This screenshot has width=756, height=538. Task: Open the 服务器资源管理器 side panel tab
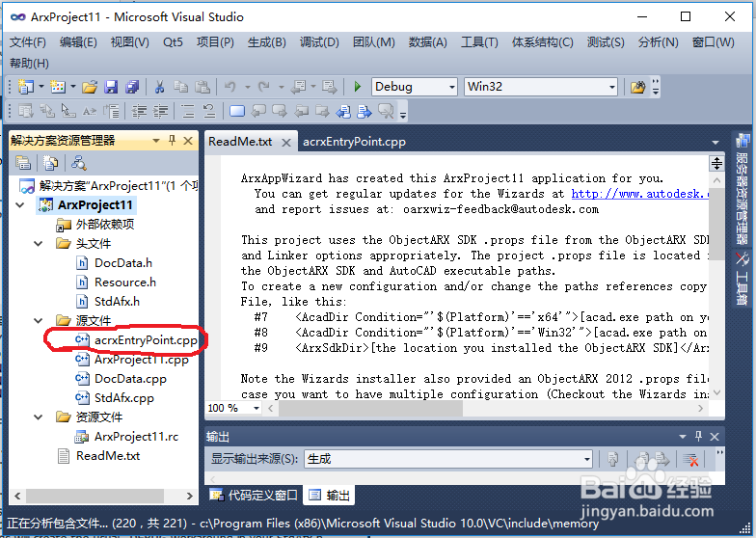pos(742,191)
